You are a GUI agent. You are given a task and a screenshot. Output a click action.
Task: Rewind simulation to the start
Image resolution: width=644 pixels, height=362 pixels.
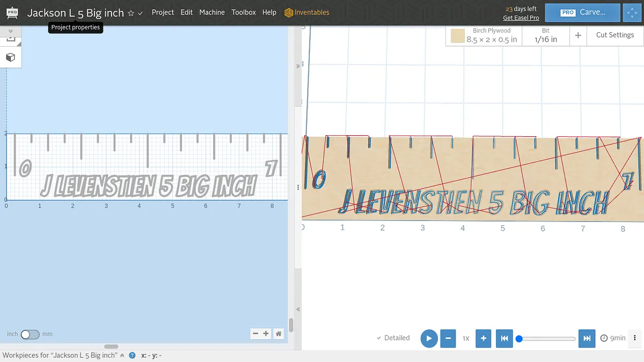pos(504,338)
